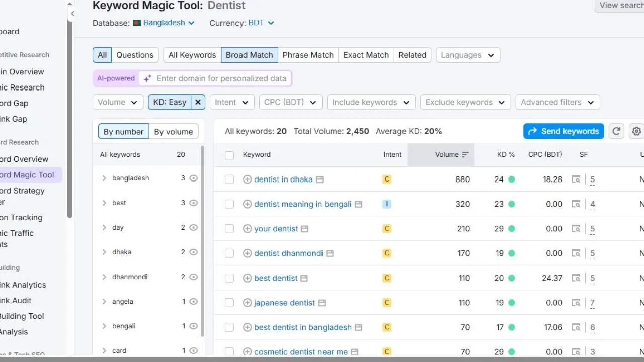Open the Advanced filters dropdown
The image size is (644, 362).
(x=557, y=102)
